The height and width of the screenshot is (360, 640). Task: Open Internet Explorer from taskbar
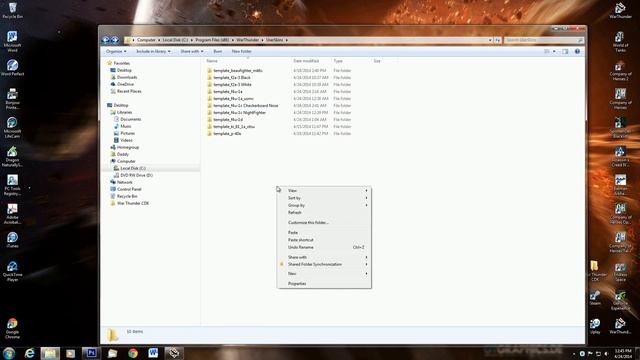(29, 353)
